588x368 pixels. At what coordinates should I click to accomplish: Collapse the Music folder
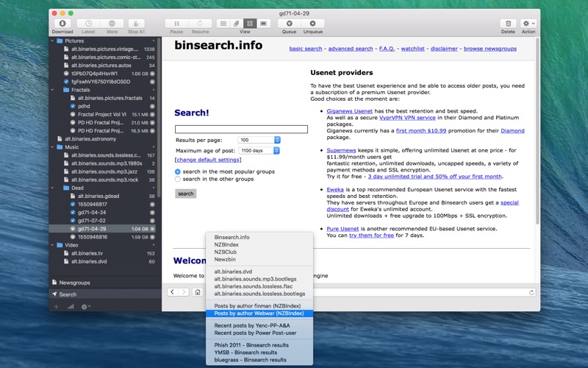tap(52, 146)
